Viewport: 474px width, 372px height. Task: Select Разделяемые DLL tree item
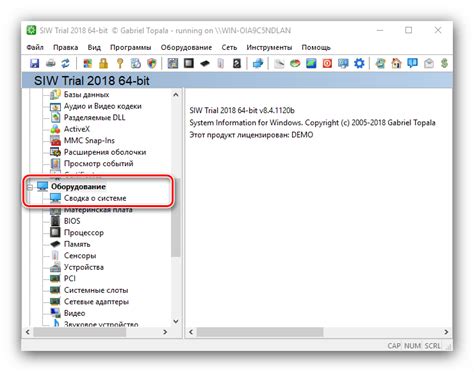[x=95, y=118]
